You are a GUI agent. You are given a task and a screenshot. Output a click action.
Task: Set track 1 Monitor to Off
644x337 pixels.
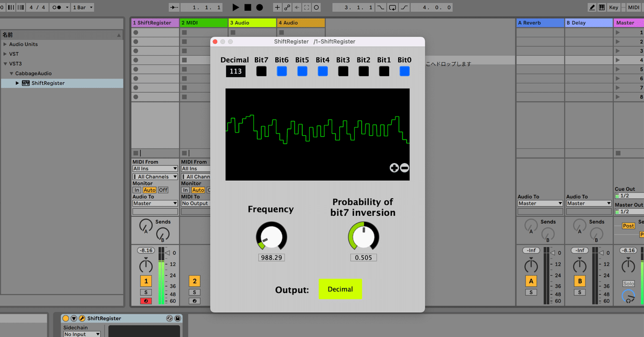point(163,190)
